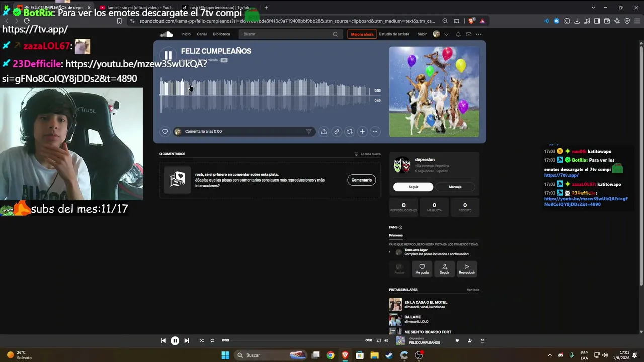Send the comment with the paper plane icon
The height and width of the screenshot is (362, 644).
(x=309, y=132)
